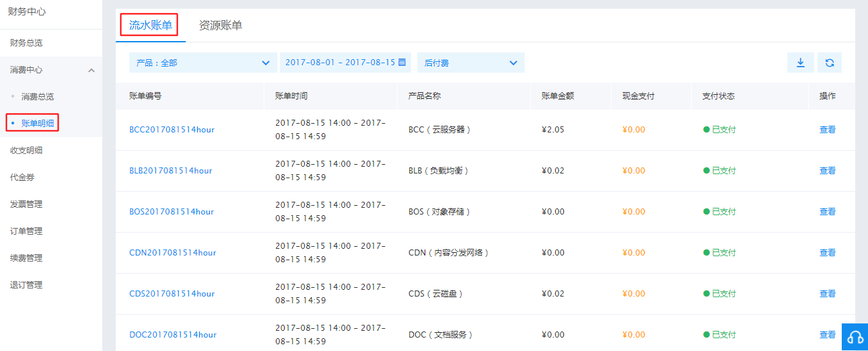Select date range 2017-08-01 - 2017-08-15 field

pyautogui.click(x=345, y=63)
